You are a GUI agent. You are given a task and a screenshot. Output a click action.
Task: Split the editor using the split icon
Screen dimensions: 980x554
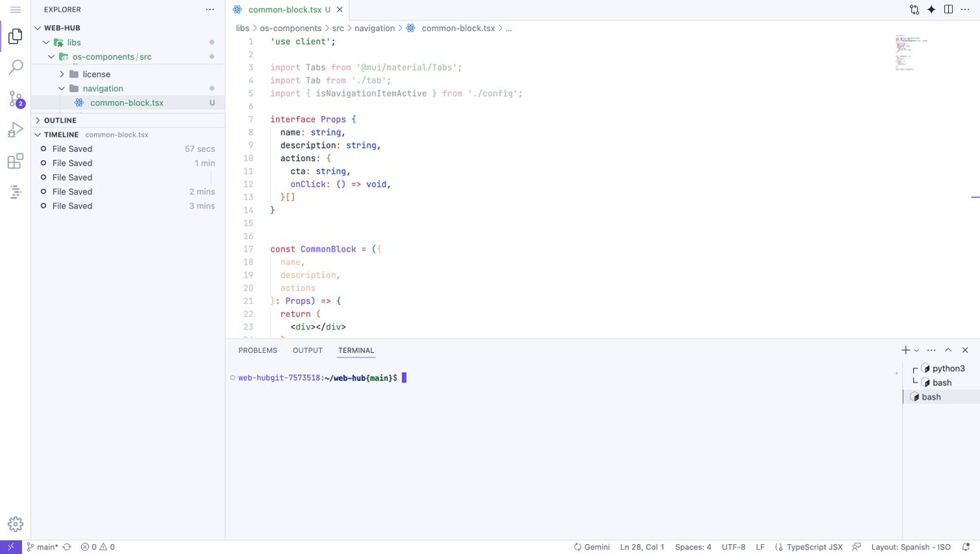pyautogui.click(x=947, y=8)
